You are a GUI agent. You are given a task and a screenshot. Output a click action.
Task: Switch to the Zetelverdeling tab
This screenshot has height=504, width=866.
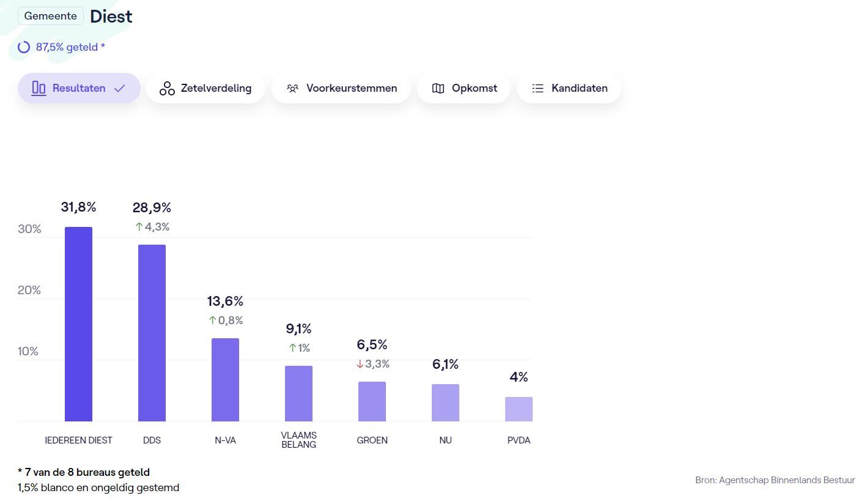[x=205, y=89]
